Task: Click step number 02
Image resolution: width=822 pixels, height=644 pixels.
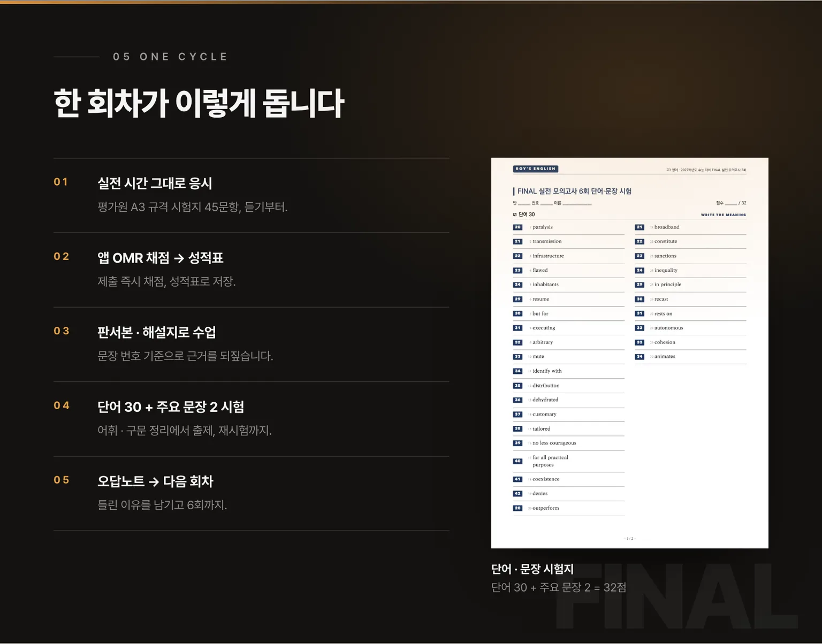Action: coord(62,256)
